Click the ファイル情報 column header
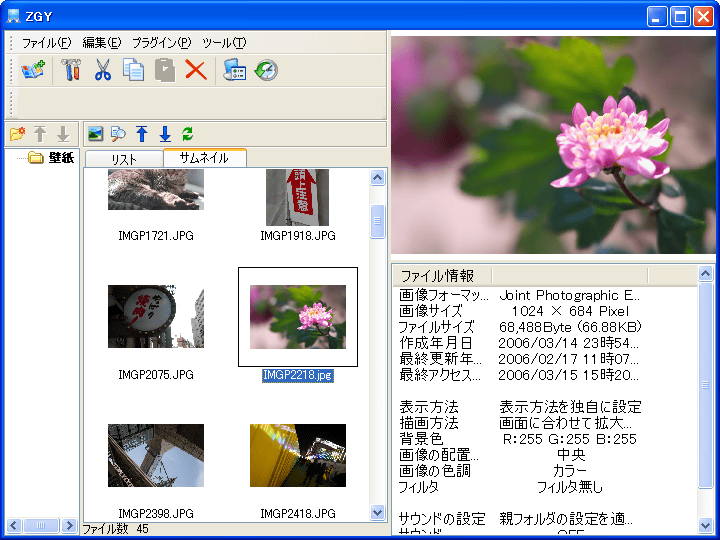This screenshot has width=720, height=540. tap(442, 276)
